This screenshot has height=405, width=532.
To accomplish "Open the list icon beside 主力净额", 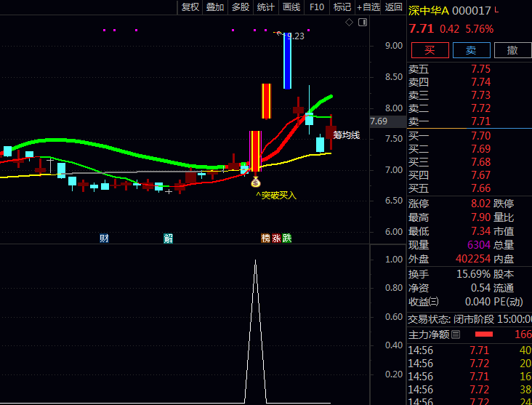I will [456, 334].
